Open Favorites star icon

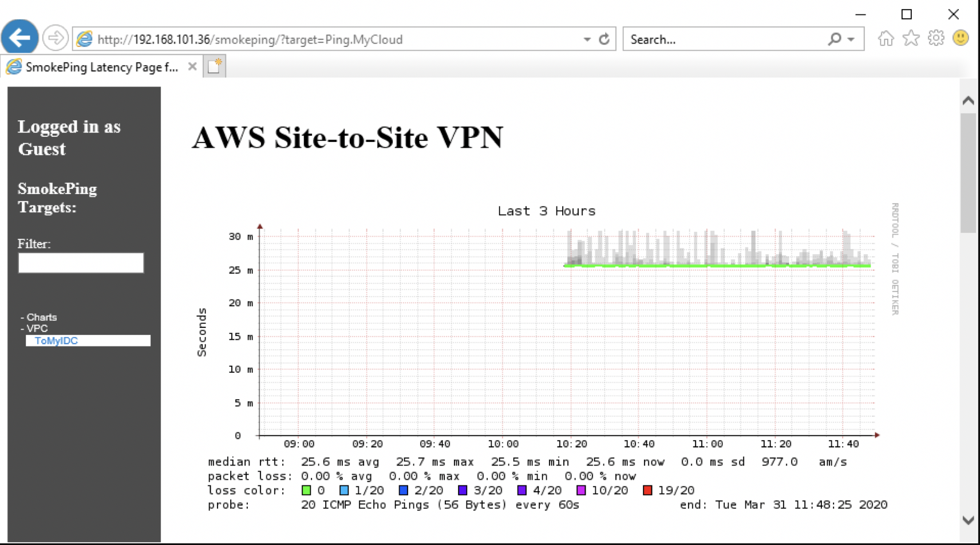(x=911, y=38)
